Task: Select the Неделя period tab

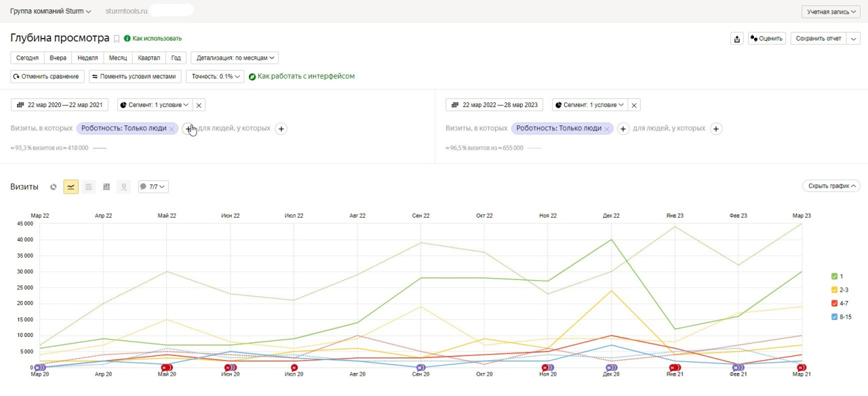Action: coord(88,58)
